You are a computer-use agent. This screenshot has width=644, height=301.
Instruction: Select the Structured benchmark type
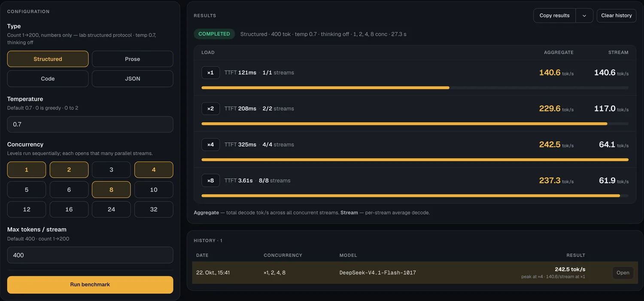tap(48, 59)
